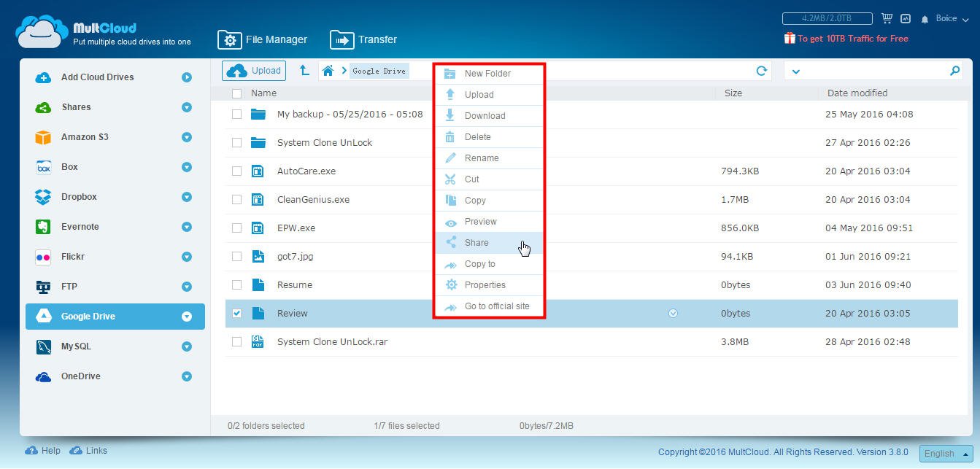The height and width of the screenshot is (469, 980).
Task: Click the Flickr dots icon
Action: tap(43, 257)
